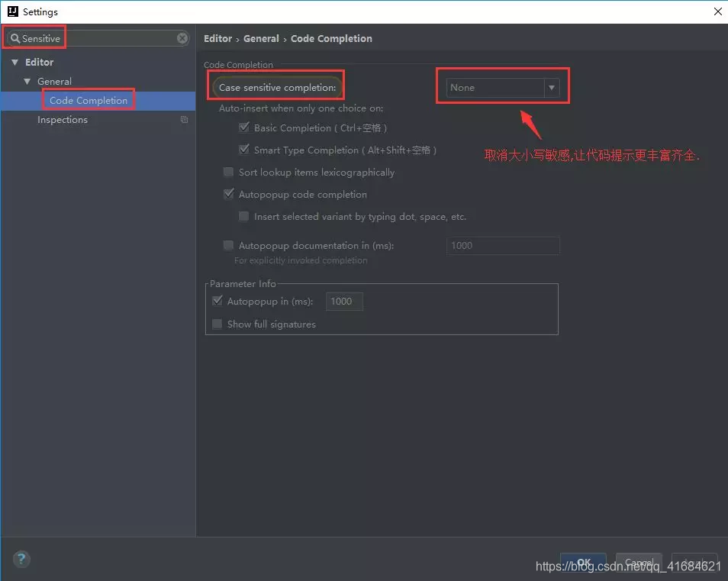728x581 pixels.
Task: Clear the Sensitive search text
Action: [182, 38]
